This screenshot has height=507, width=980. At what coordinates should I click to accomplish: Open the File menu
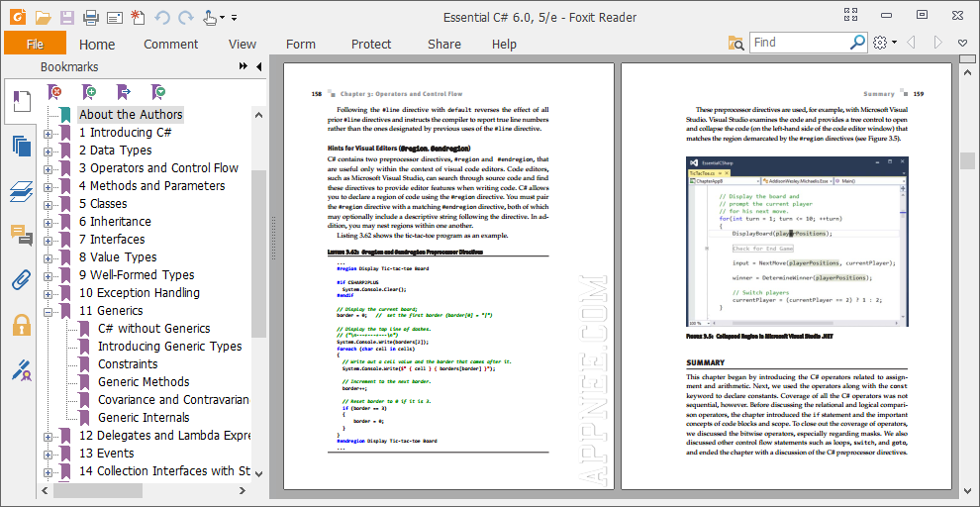[x=35, y=44]
